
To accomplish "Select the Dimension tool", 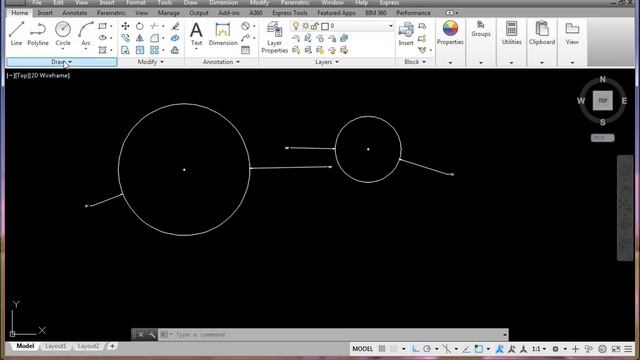I will point(223,34).
